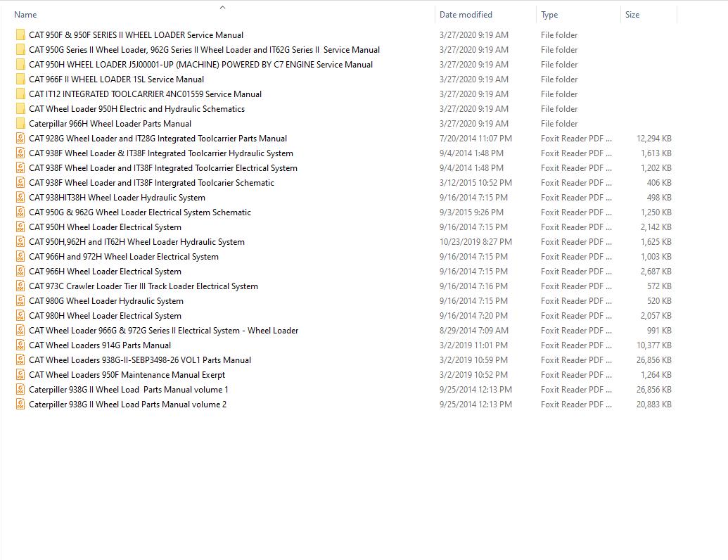Click PDF icon of Caterpiller 938G II volume 2
The width and height of the screenshot is (728, 560).
20,405
